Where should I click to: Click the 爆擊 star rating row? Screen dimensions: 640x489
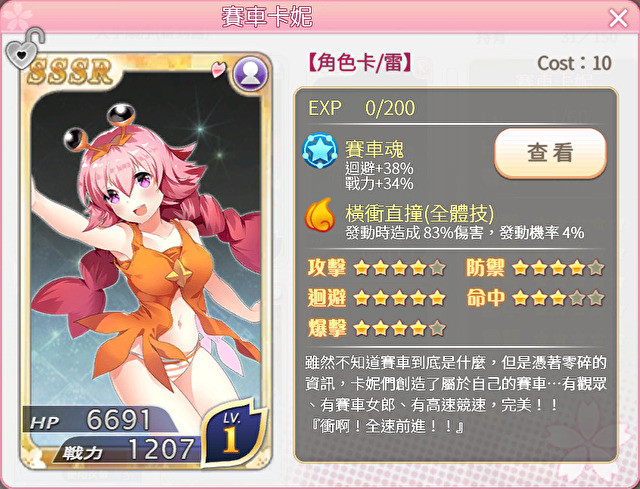point(376,328)
